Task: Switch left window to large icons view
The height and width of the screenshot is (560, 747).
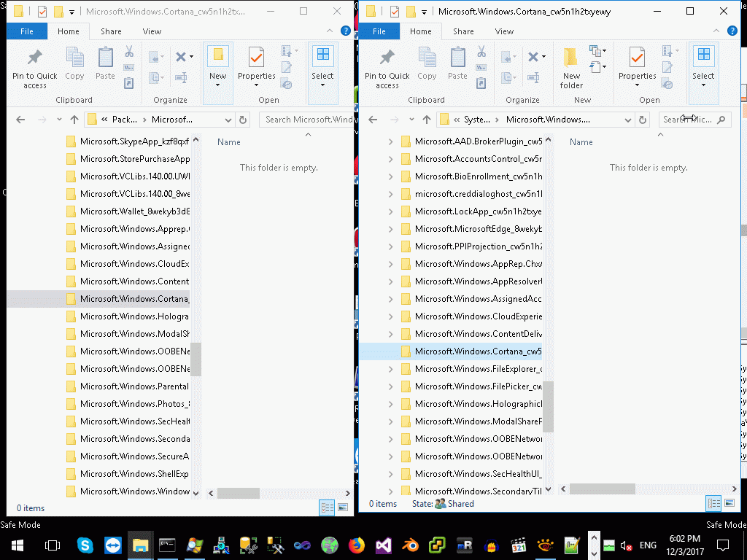Action: 343,507
